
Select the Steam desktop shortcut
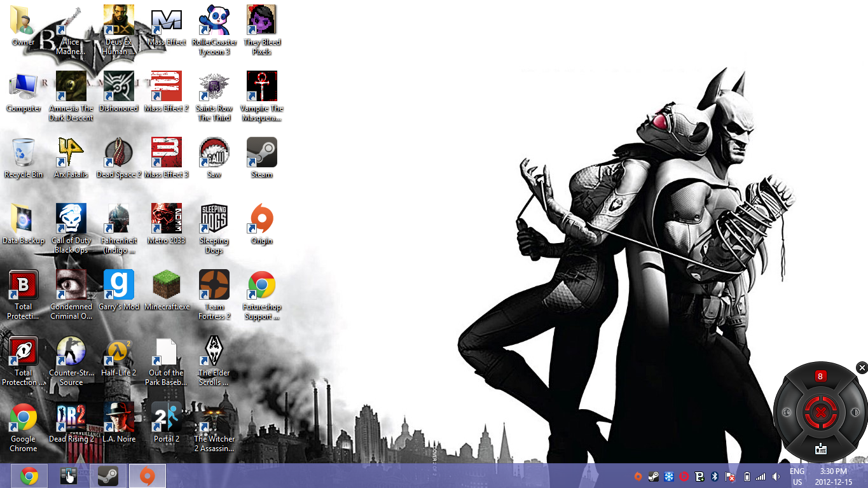point(262,158)
